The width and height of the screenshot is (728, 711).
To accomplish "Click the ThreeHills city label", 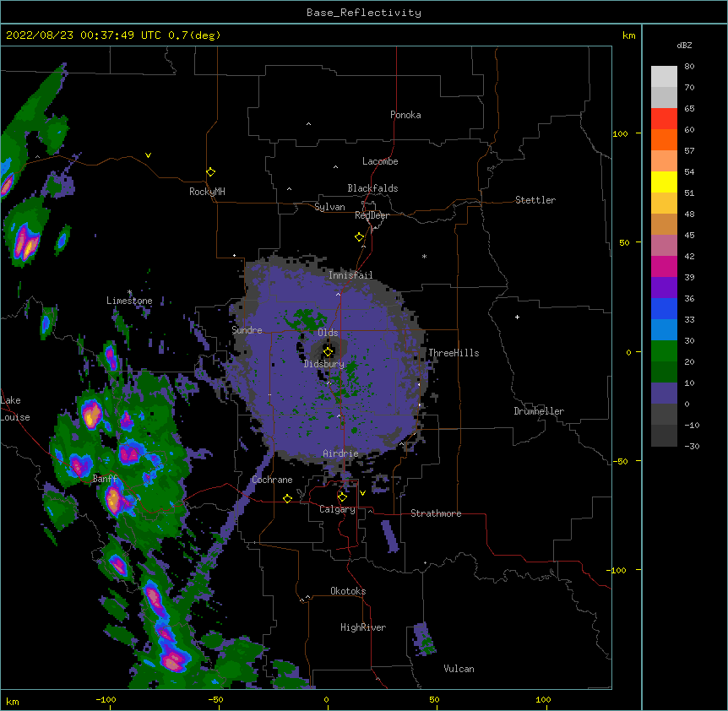I will pos(454,353).
